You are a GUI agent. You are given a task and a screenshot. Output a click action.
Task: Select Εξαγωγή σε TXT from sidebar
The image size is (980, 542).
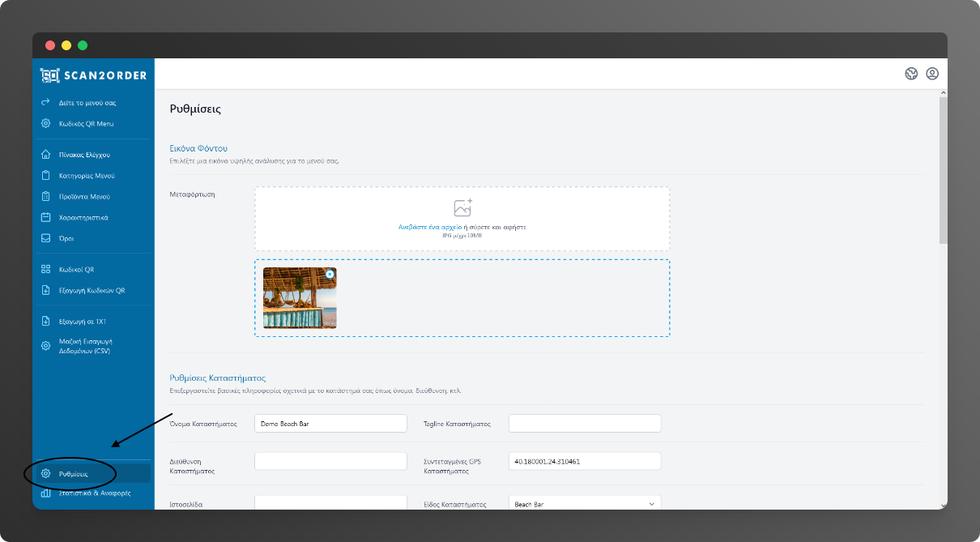[83, 322]
